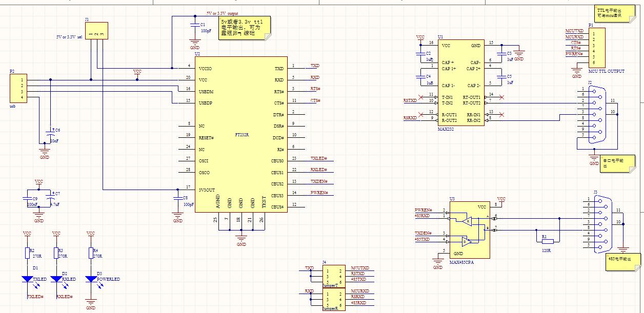Select the FT232R chip label
644x313 pixels.
(x=241, y=135)
